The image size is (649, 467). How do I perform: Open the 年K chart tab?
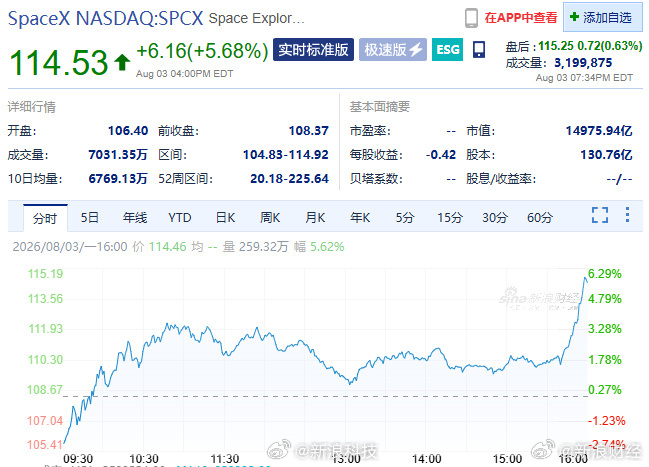coord(360,217)
